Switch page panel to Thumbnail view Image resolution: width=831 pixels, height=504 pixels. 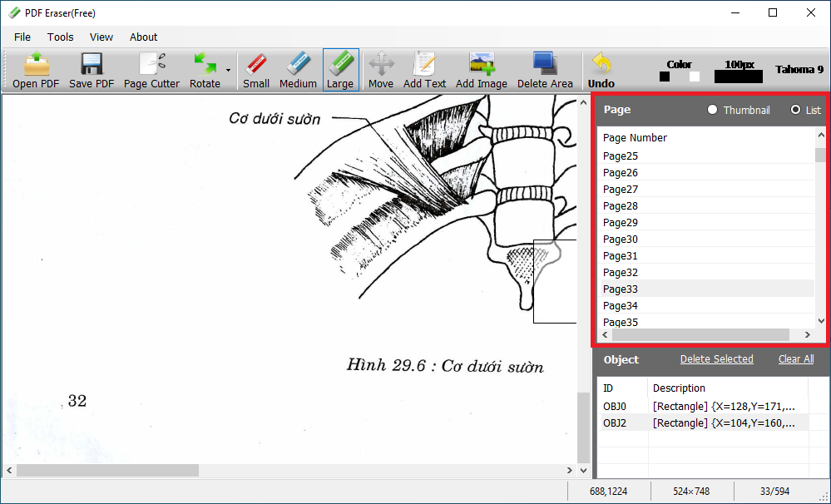712,110
